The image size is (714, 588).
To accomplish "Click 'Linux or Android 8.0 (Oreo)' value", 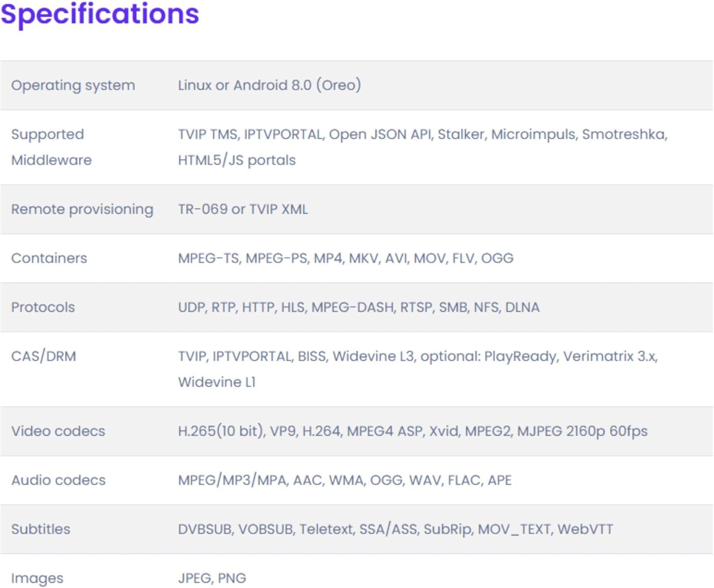I will [269, 85].
